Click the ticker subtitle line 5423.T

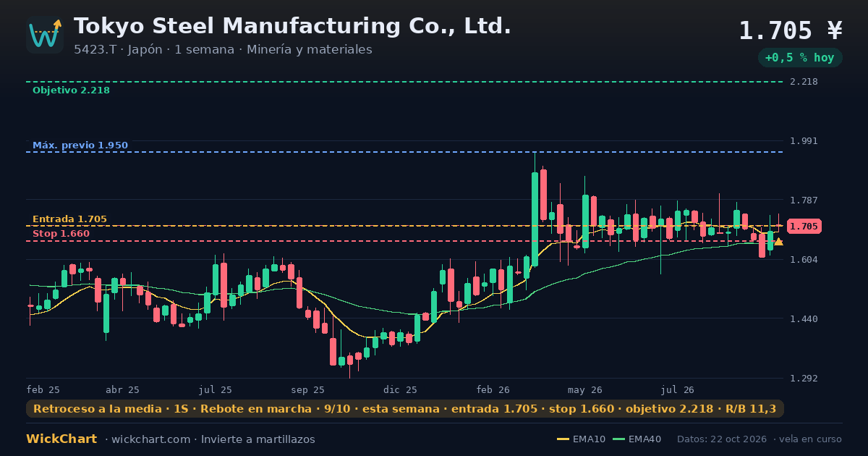[x=223, y=50]
